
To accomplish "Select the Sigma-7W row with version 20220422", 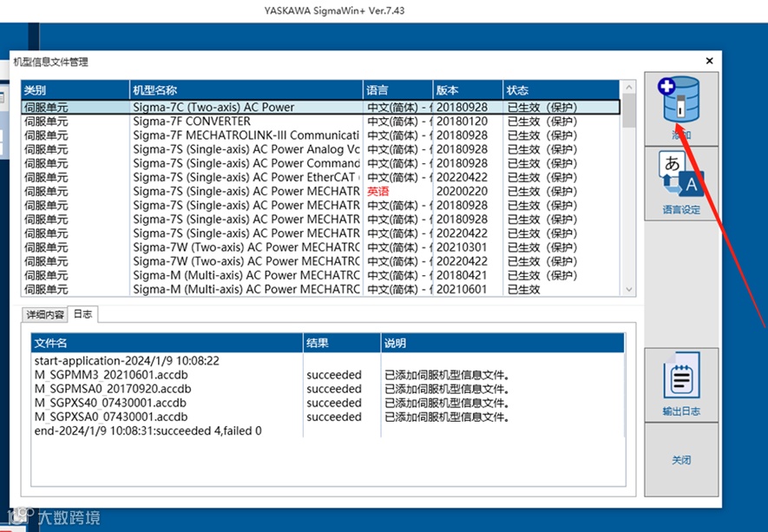I will 321,261.
